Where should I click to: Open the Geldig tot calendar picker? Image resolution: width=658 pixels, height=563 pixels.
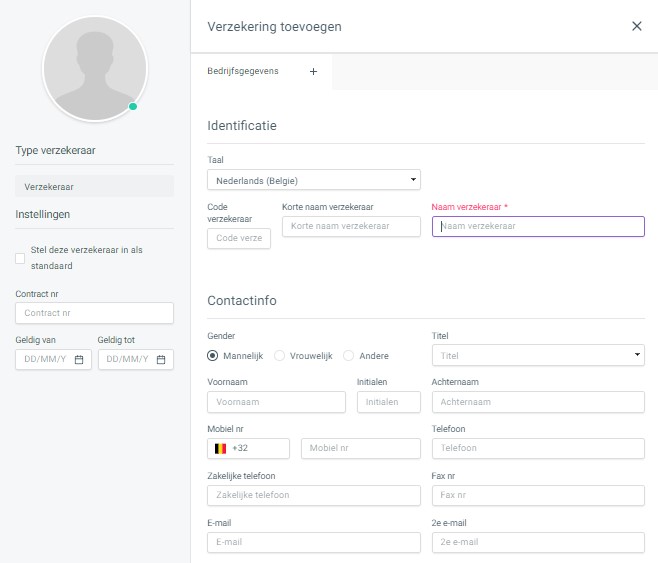161,360
